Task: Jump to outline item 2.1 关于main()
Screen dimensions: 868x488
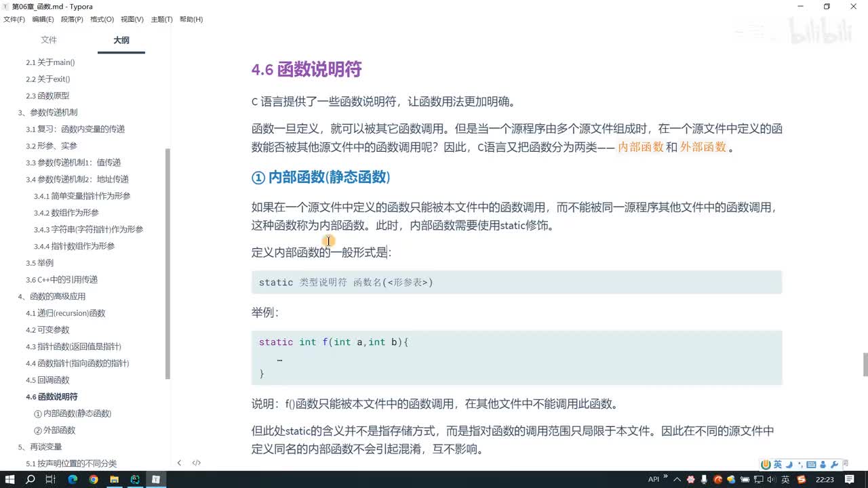Action: pyautogui.click(x=50, y=62)
